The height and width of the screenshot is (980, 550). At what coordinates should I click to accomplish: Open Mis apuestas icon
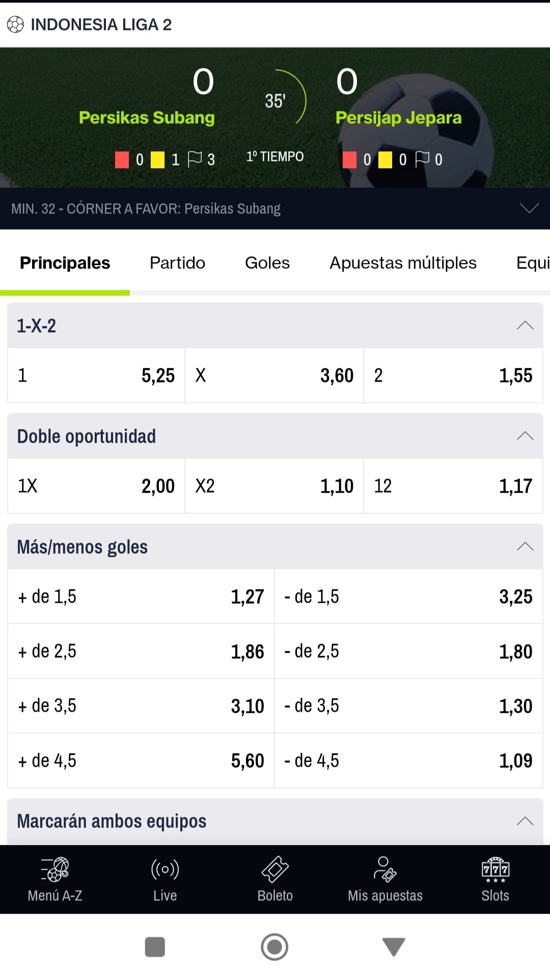[x=385, y=869]
